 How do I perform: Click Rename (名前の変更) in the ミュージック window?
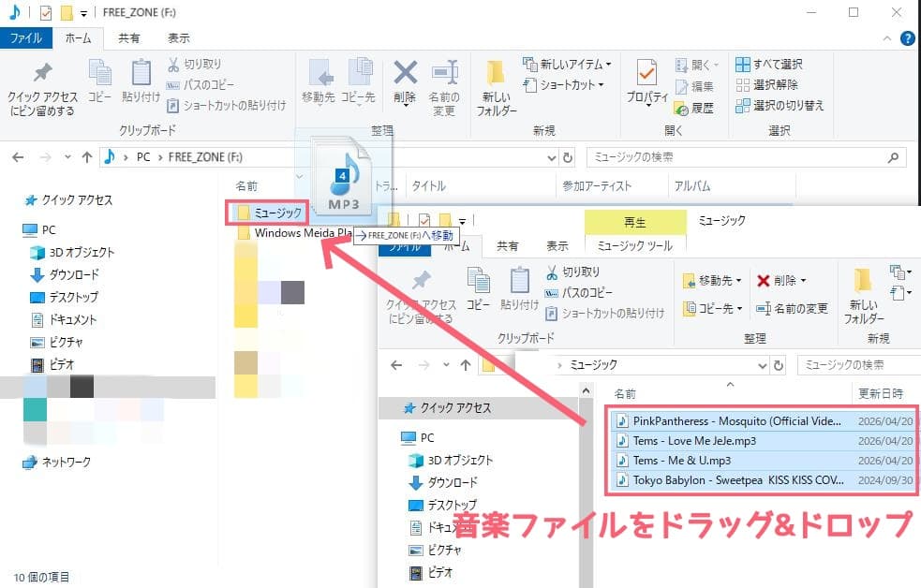pyautogui.click(x=792, y=308)
